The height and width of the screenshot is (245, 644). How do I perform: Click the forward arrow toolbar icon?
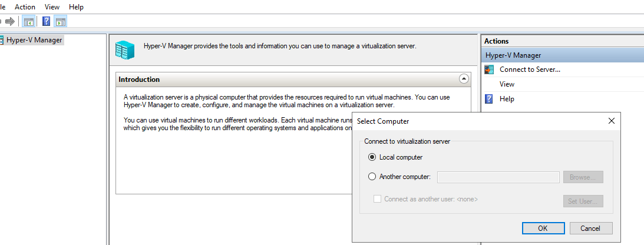[10, 21]
